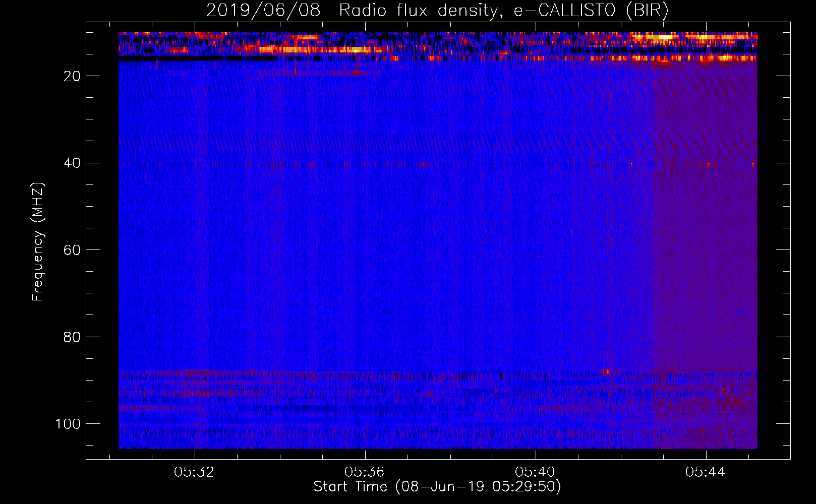The width and height of the screenshot is (816, 504).
Task: Click the 'Start Time (08-Jun-19 05:29:50)' label
Action: coord(437,487)
